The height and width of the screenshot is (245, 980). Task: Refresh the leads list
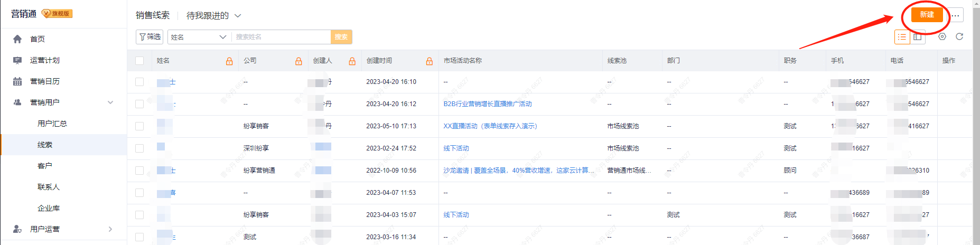959,37
